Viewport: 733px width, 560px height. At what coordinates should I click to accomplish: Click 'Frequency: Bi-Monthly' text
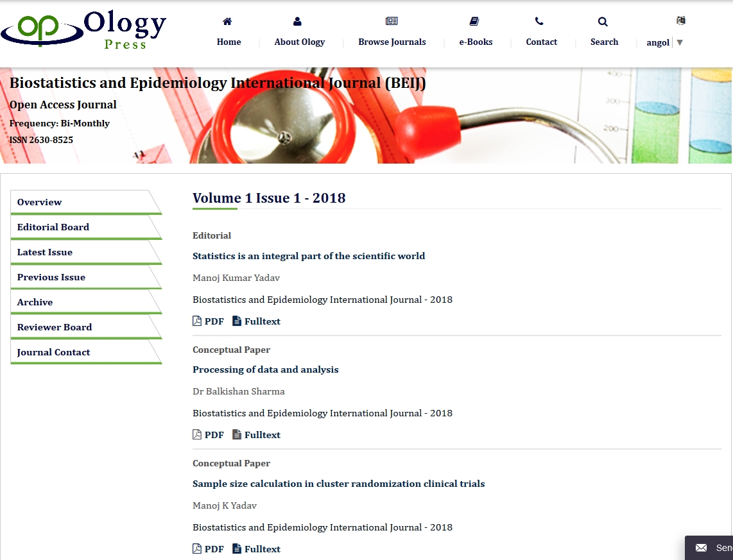tap(59, 123)
